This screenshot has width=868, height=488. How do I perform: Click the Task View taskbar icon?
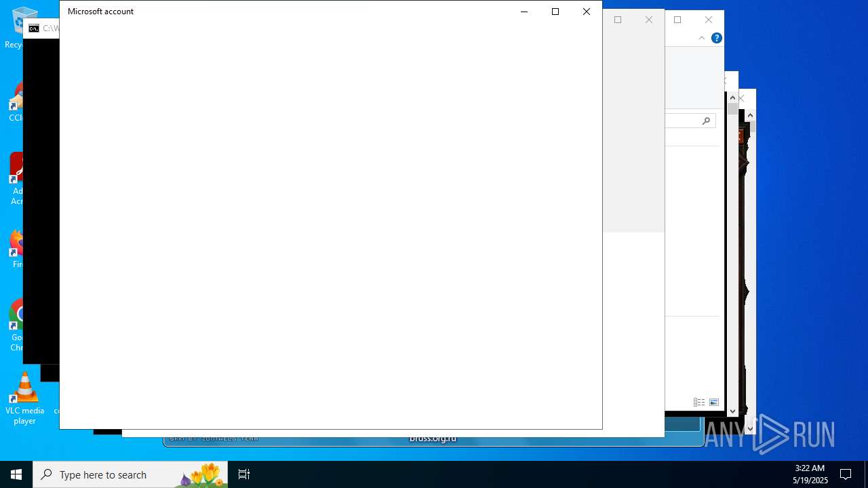(x=244, y=474)
